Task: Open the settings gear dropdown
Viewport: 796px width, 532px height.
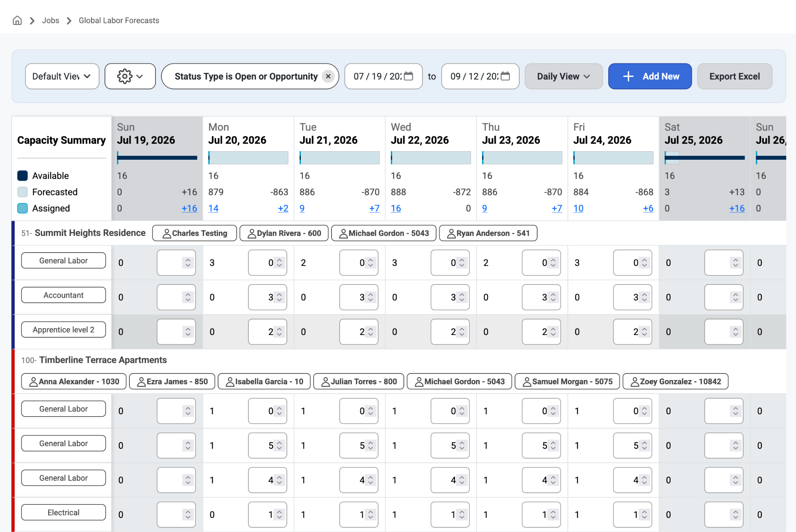Action: (x=130, y=76)
